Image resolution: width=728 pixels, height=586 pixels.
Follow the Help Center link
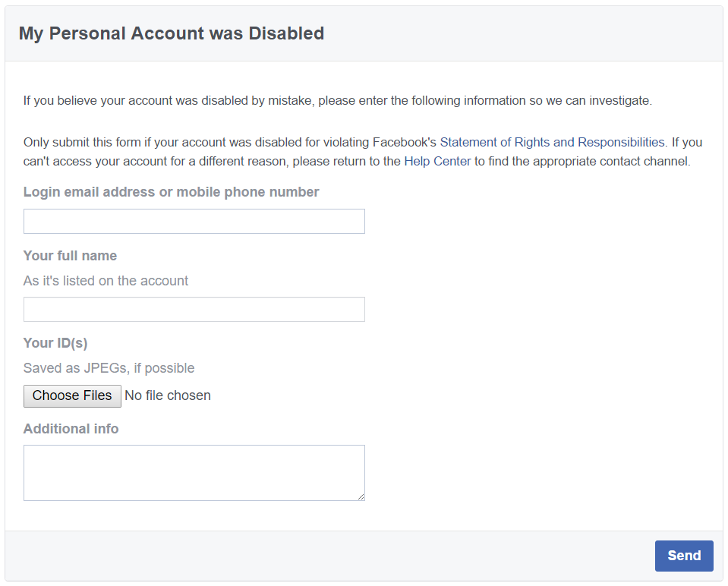(437, 161)
